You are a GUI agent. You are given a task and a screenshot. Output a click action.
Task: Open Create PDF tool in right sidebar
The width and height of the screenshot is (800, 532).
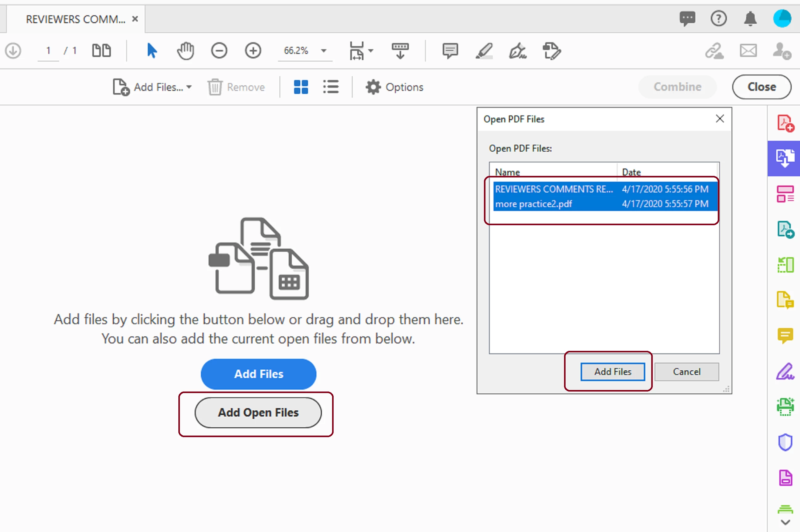[x=785, y=123]
